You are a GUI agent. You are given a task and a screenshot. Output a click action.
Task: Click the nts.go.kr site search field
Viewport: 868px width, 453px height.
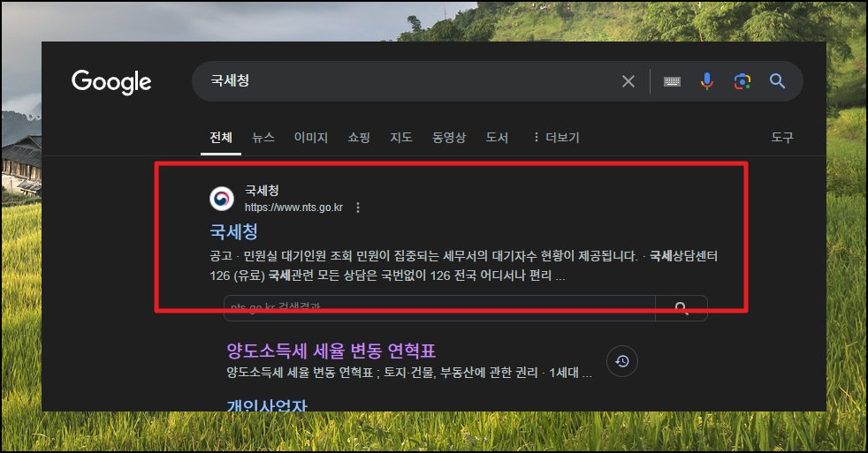tap(439, 307)
